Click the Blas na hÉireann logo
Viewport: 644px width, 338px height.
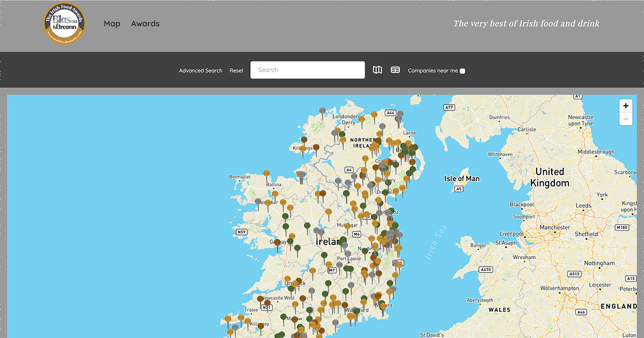[x=64, y=24]
